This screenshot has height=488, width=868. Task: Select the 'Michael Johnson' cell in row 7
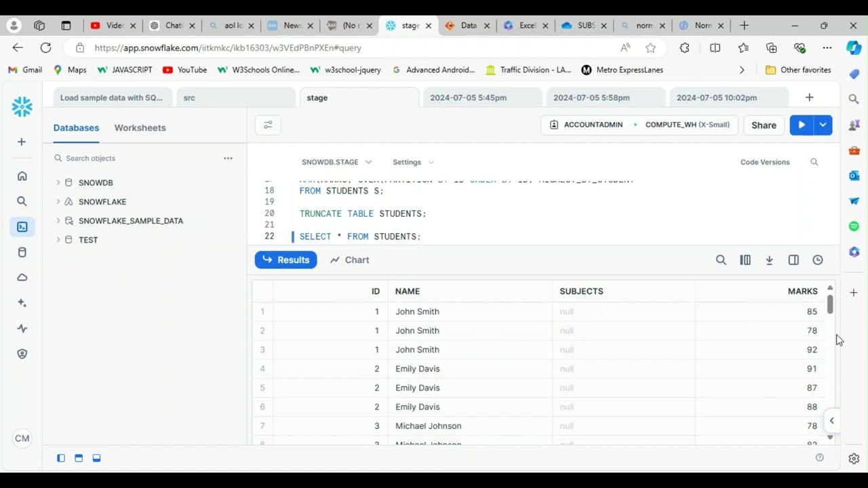(x=469, y=426)
